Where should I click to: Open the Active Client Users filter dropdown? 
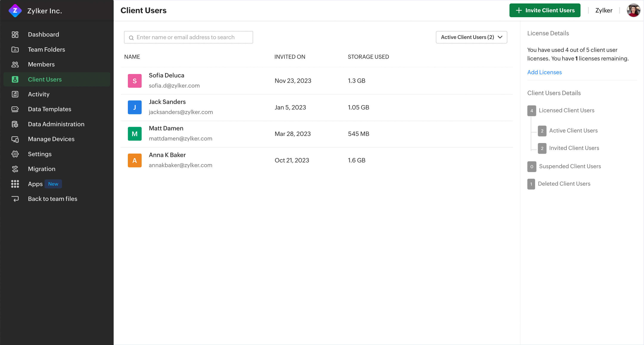(471, 37)
